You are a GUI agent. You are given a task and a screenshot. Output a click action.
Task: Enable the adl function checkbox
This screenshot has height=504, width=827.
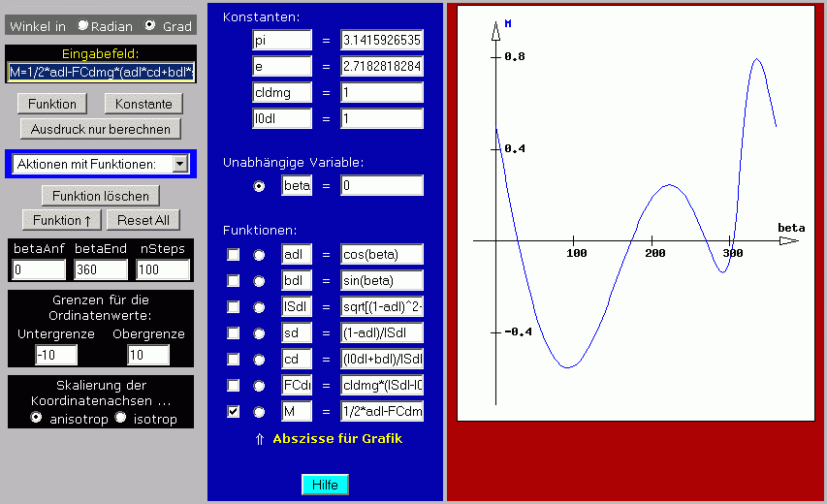234,255
